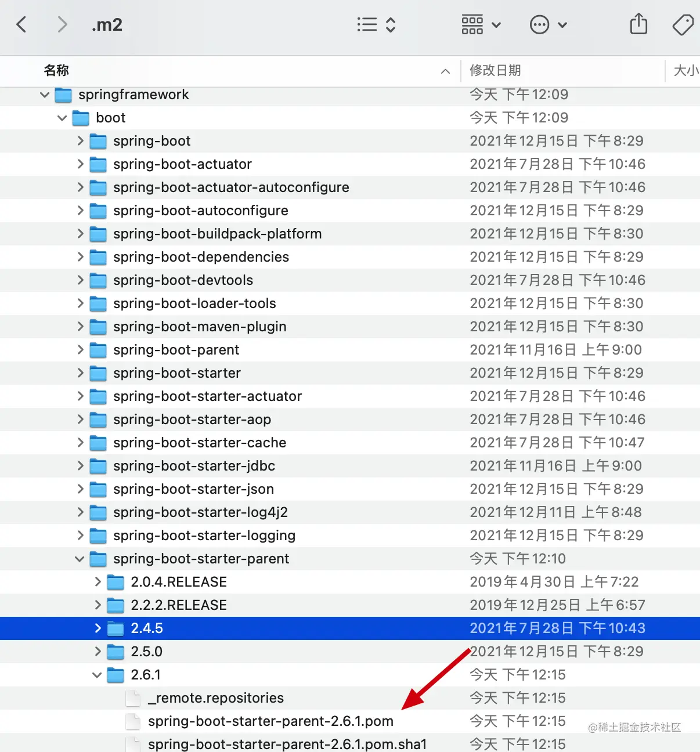Expand the 2.2.2.RELEASE folder
The height and width of the screenshot is (752, 700).
pyautogui.click(x=98, y=605)
